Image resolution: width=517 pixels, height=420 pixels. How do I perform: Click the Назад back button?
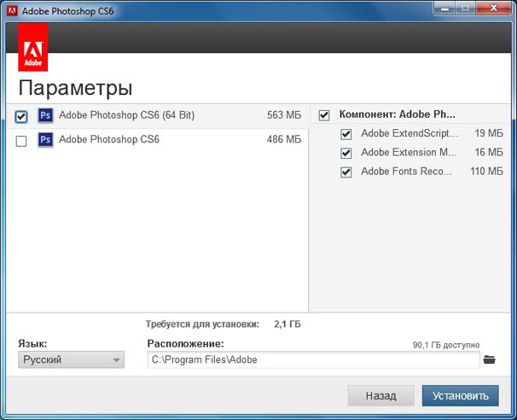pyautogui.click(x=380, y=395)
